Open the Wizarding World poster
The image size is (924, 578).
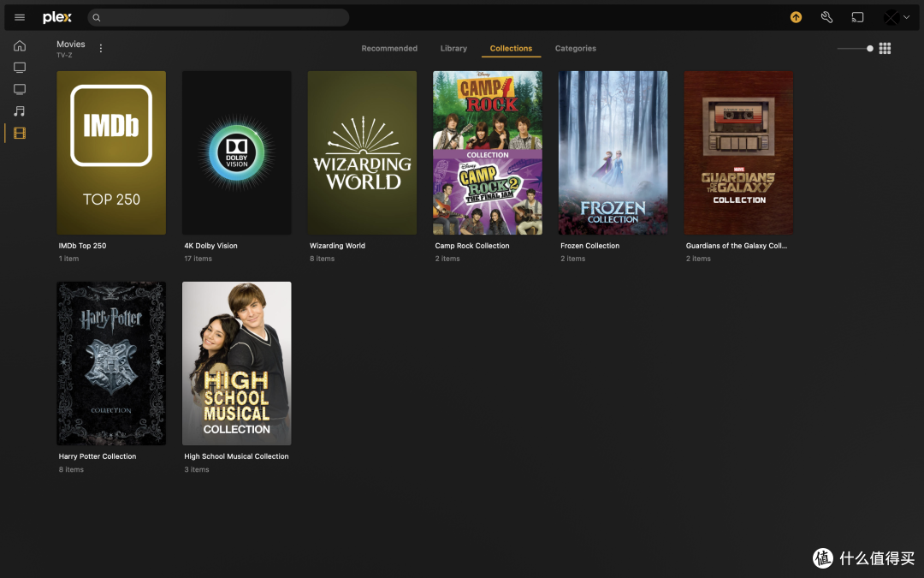click(362, 152)
